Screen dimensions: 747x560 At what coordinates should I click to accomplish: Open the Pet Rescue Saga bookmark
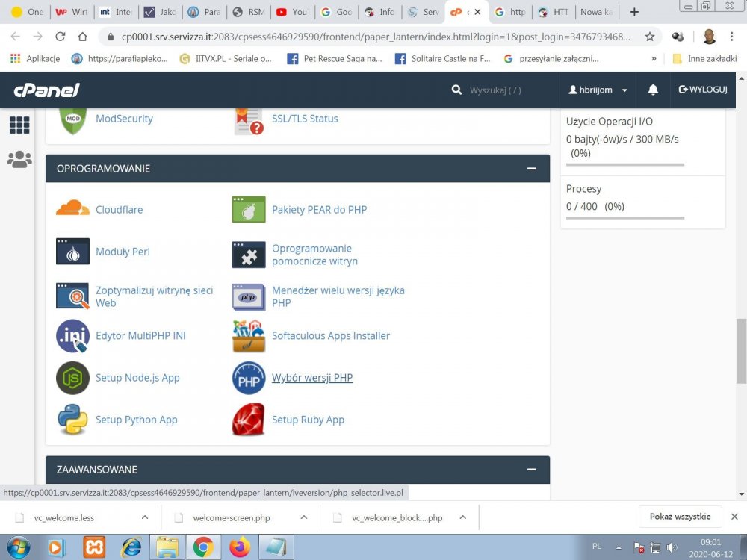click(335, 58)
